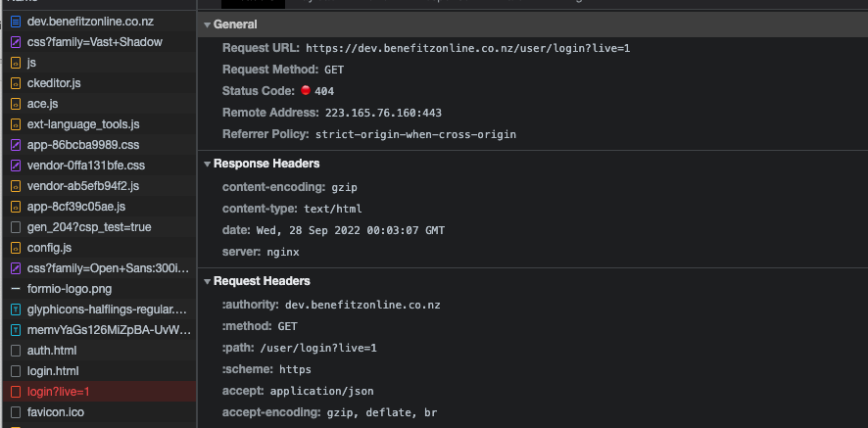
Task: Open the vendor-ab5efb94f2.js request
Action: (x=100, y=186)
